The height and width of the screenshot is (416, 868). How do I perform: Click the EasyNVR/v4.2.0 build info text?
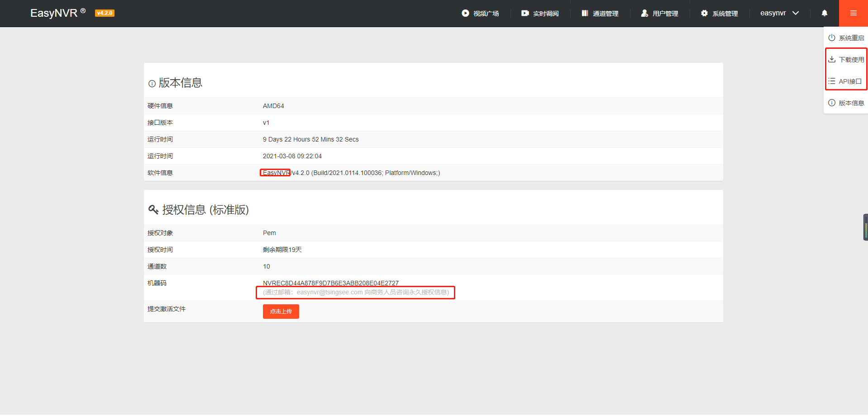[352, 173]
